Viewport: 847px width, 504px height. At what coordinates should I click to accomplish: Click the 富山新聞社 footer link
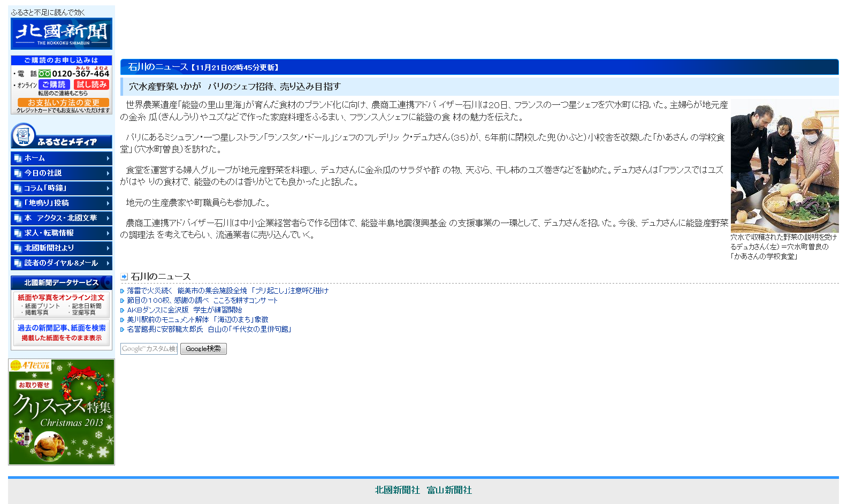pos(449,490)
